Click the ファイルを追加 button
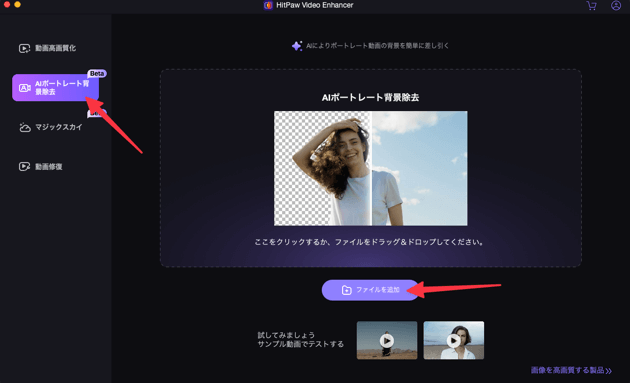The width and height of the screenshot is (630, 383). [x=370, y=290]
